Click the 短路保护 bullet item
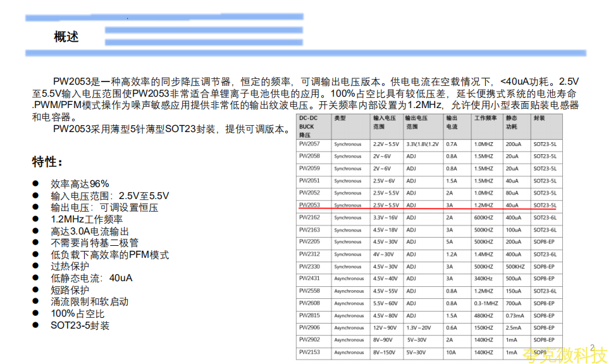The image size is (611, 364). [70, 290]
